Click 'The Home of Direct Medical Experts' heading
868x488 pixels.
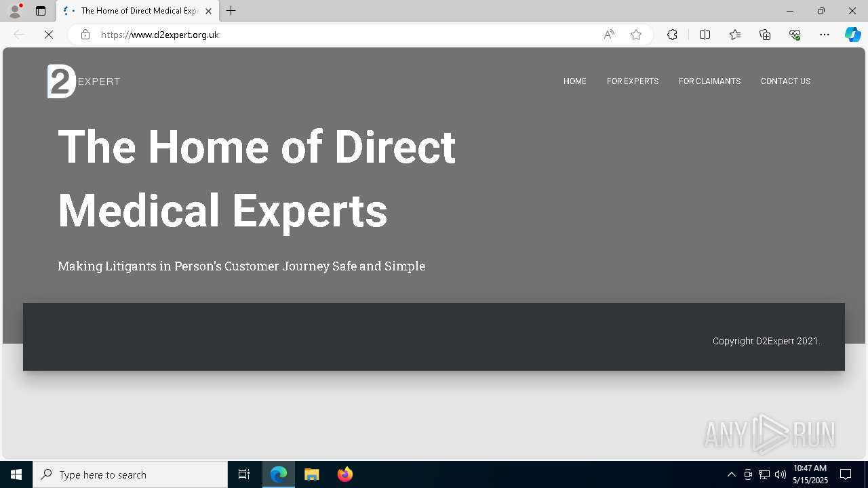click(x=256, y=178)
